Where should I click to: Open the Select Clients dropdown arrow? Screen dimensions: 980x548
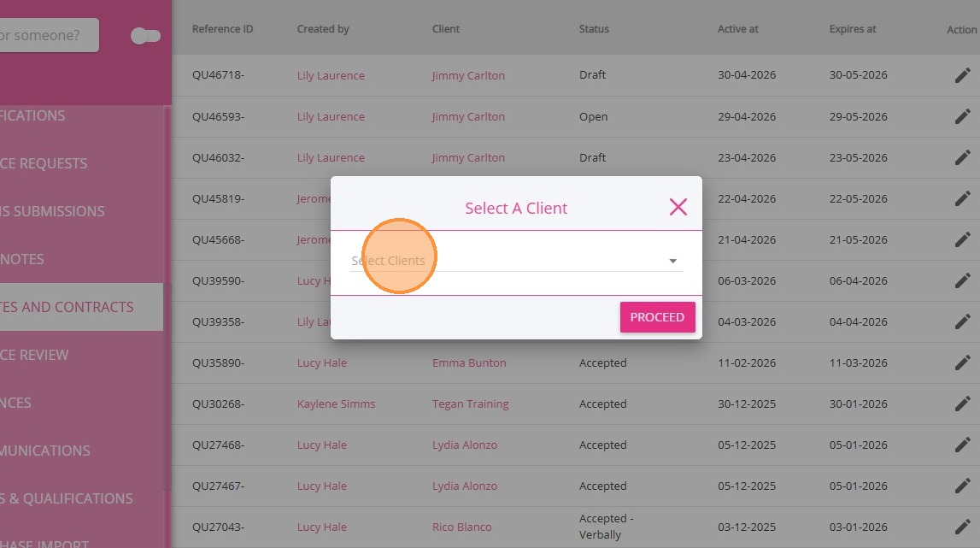click(x=672, y=261)
